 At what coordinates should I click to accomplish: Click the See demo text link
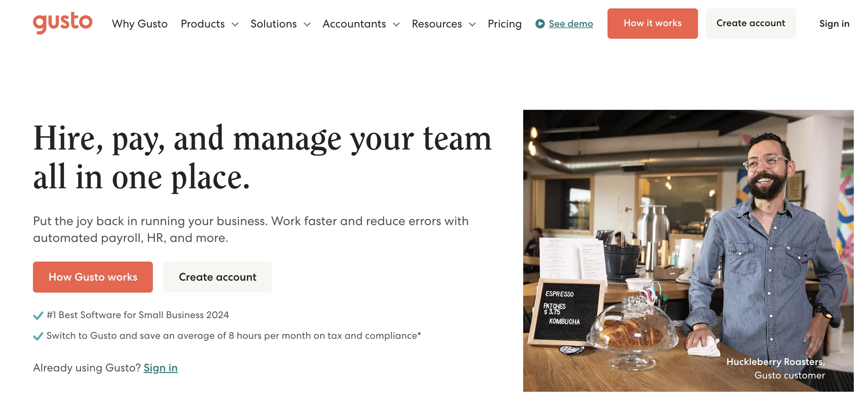coord(570,23)
